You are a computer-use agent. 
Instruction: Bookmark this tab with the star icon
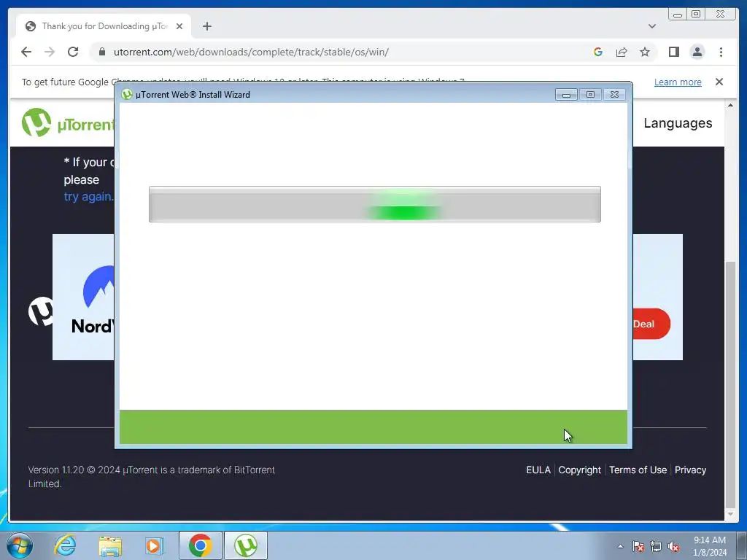tap(645, 52)
